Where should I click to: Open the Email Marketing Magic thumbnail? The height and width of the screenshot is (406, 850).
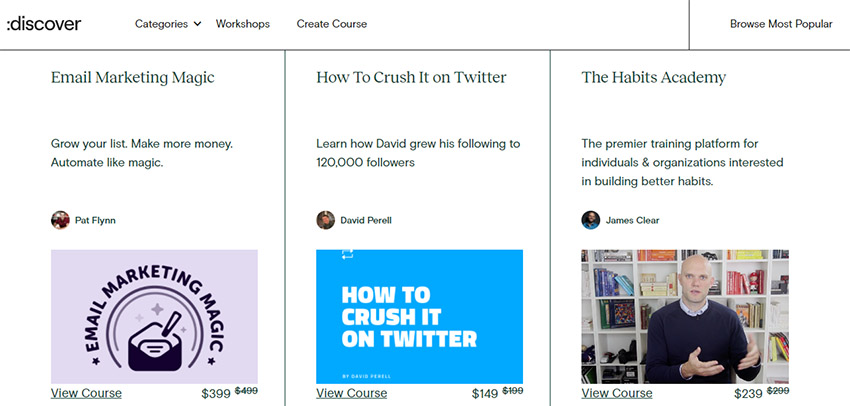(154, 317)
